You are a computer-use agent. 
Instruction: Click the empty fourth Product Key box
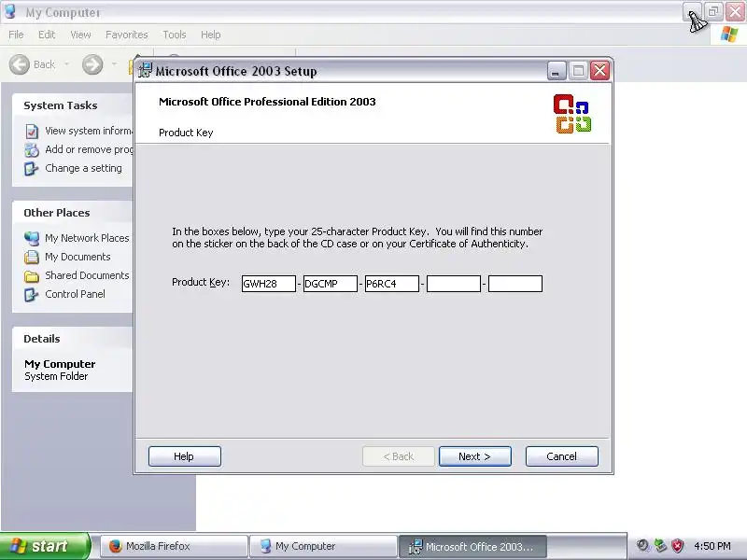454,284
